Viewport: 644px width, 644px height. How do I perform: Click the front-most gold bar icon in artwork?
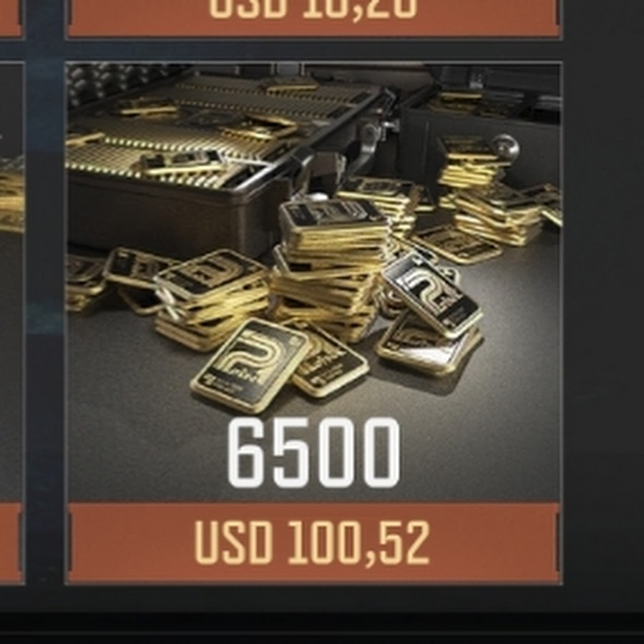[x=250, y=365]
